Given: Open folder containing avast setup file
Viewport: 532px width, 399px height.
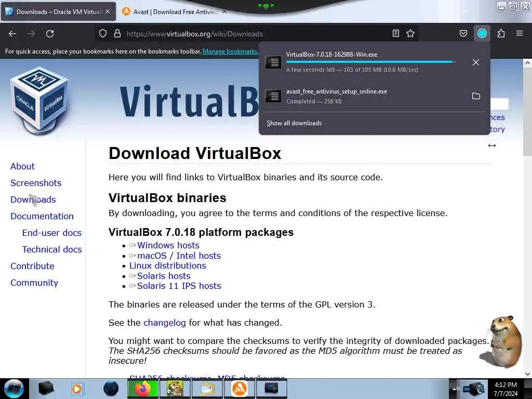Looking at the screenshot, I should coord(476,96).
